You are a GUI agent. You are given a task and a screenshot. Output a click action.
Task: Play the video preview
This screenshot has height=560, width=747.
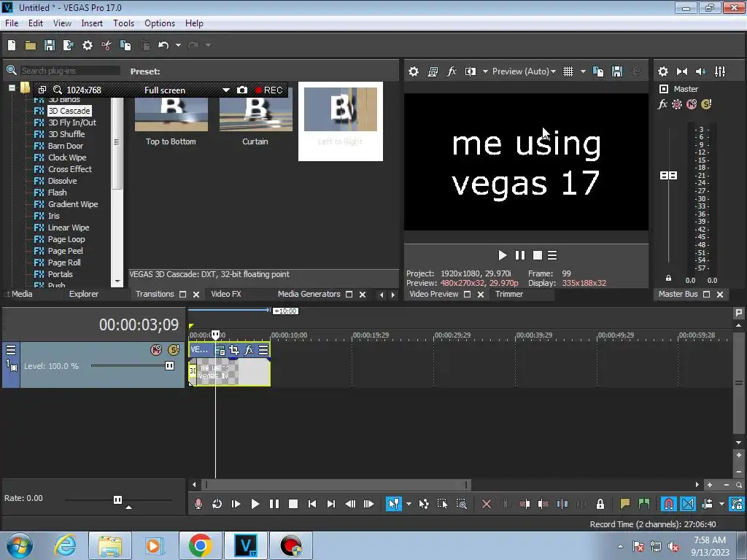[502, 256]
